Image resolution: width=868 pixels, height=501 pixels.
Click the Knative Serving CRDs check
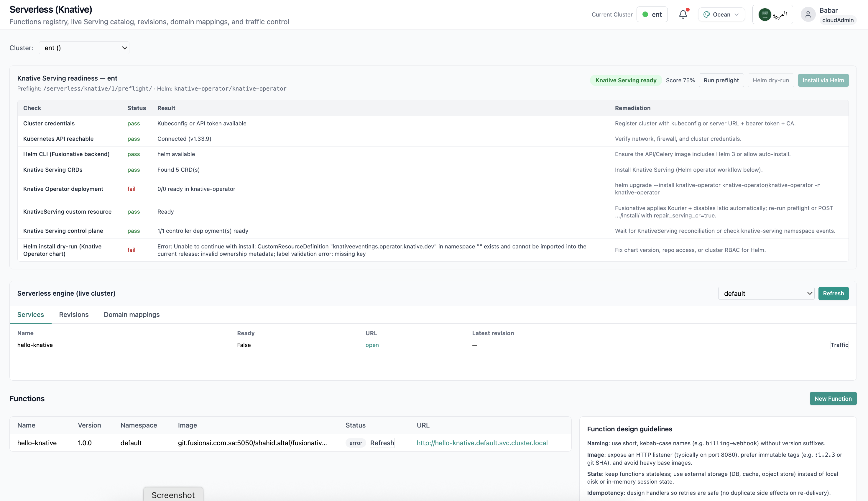coord(53,170)
